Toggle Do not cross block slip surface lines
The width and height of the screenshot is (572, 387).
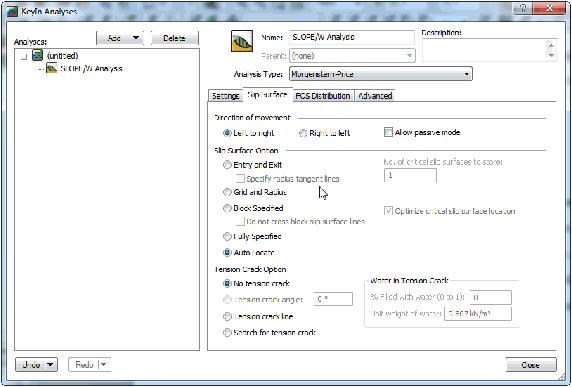(240, 221)
